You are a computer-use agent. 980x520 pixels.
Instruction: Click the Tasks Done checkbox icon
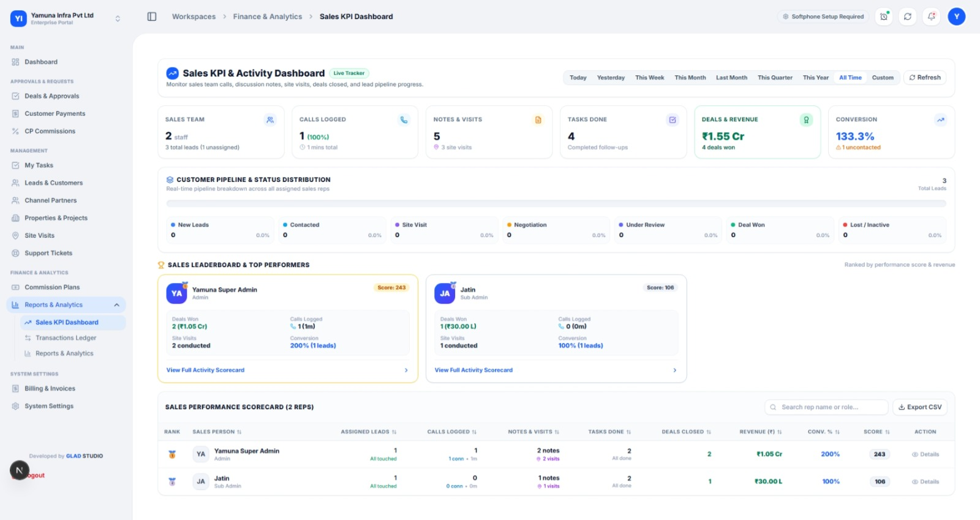[x=673, y=120]
